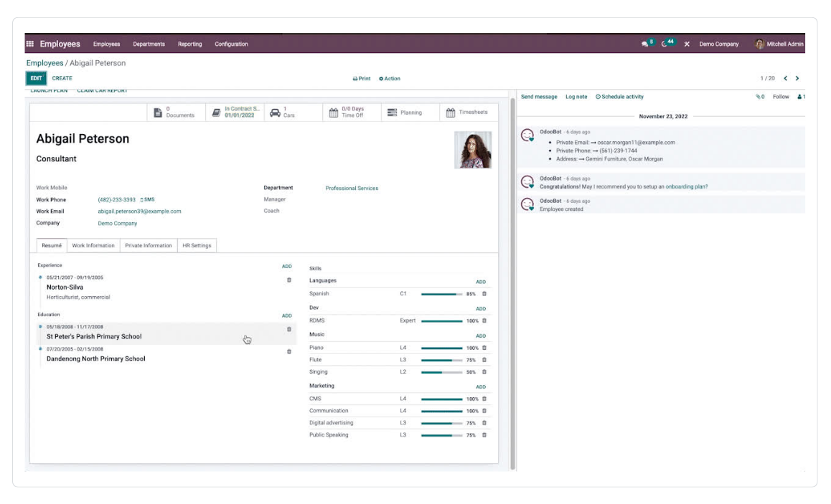Viewport: 831px width, 504px height.
Task: Switch to the HR Settings tab
Action: (196, 245)
